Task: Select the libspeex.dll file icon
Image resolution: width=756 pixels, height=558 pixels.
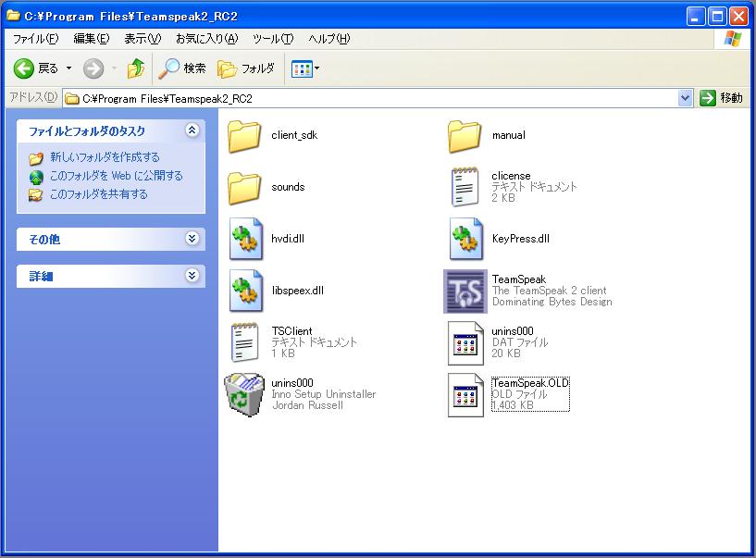Action: tap(246, 291)
